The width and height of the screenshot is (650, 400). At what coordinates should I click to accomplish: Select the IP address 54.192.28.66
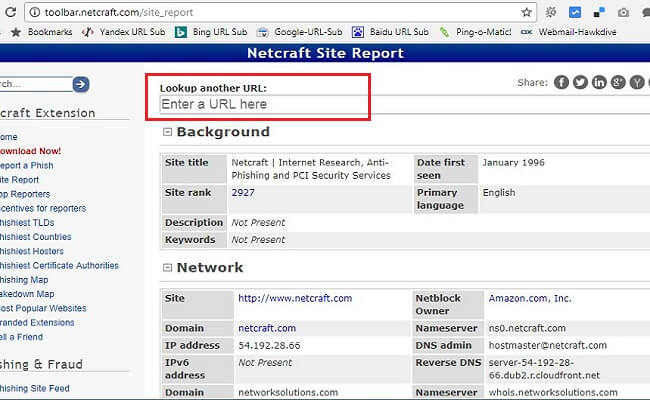269,345
